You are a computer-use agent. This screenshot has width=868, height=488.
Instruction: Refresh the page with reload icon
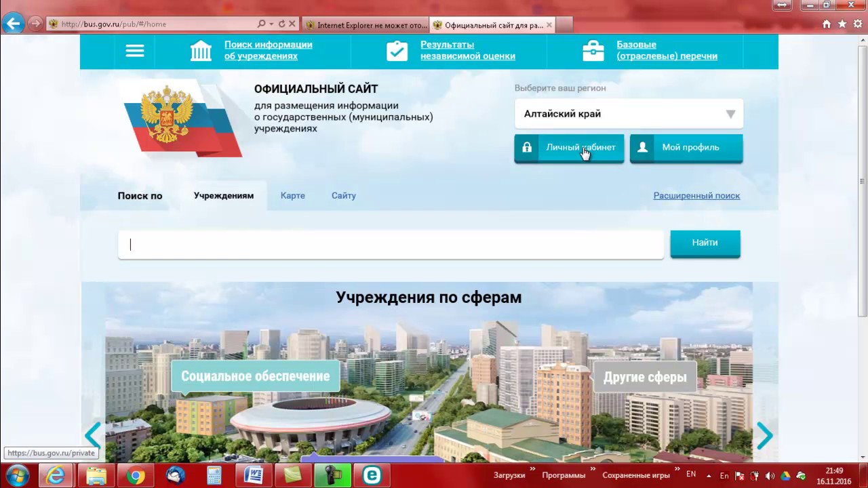coord(281,24)
